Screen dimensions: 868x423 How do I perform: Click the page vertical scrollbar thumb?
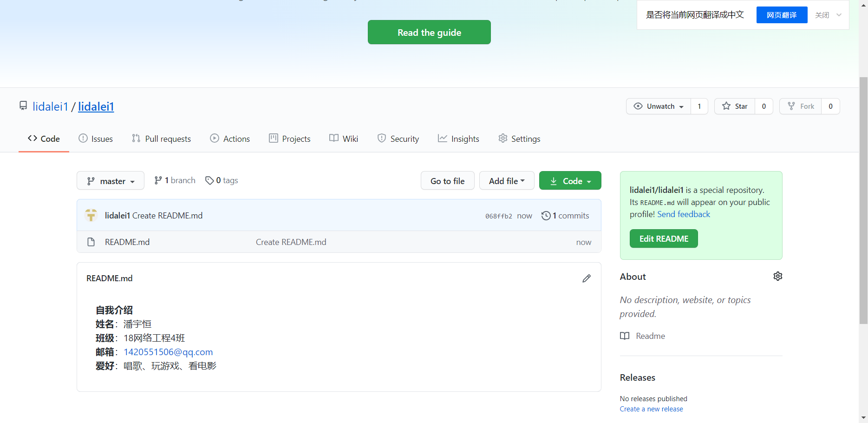coord(863,200)
